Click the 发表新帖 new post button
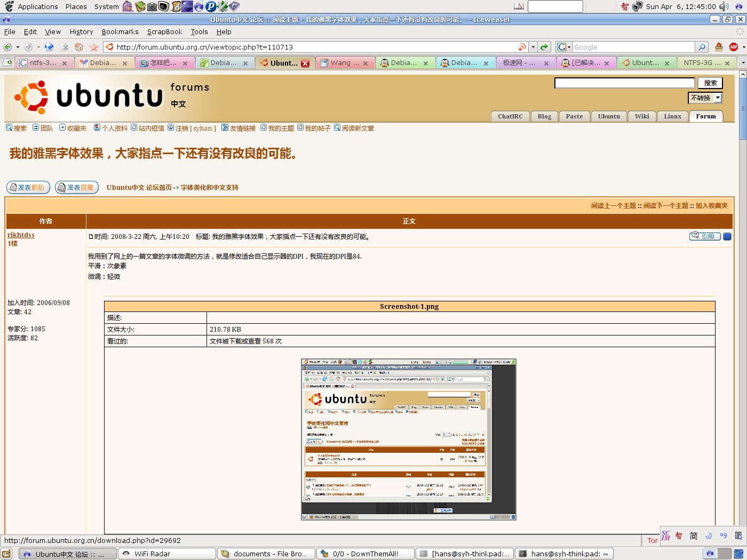 coord(28,187)
